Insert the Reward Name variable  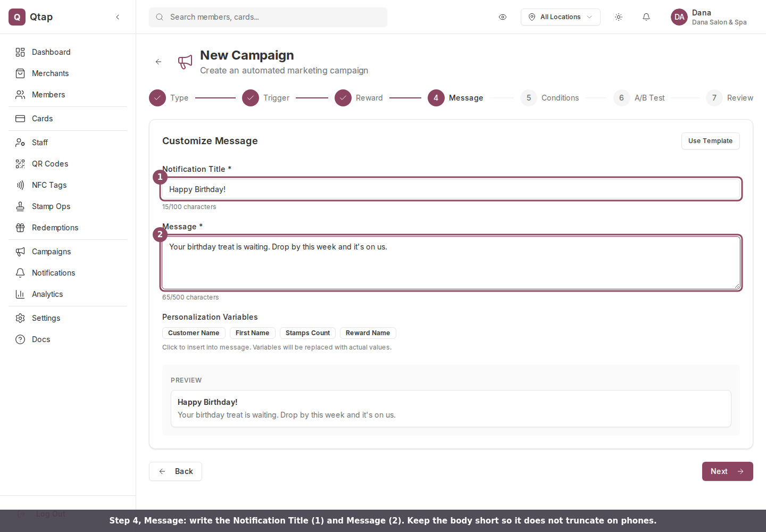click(x=368, y=333)
